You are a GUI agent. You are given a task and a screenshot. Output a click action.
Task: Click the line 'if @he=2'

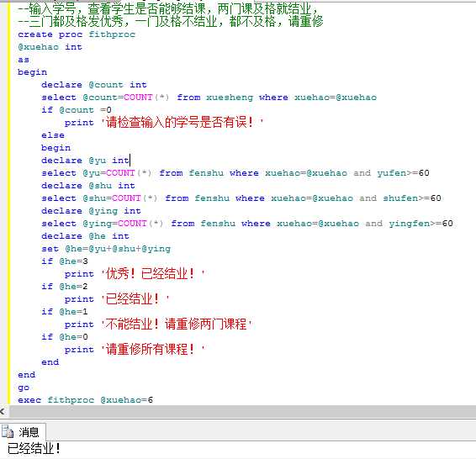tap(65, 287)
